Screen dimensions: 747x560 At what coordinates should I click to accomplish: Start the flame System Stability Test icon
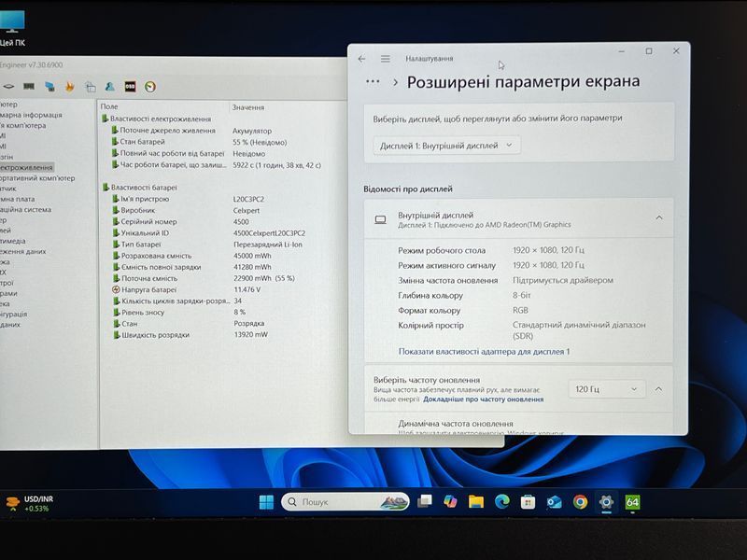click(69, 87)
